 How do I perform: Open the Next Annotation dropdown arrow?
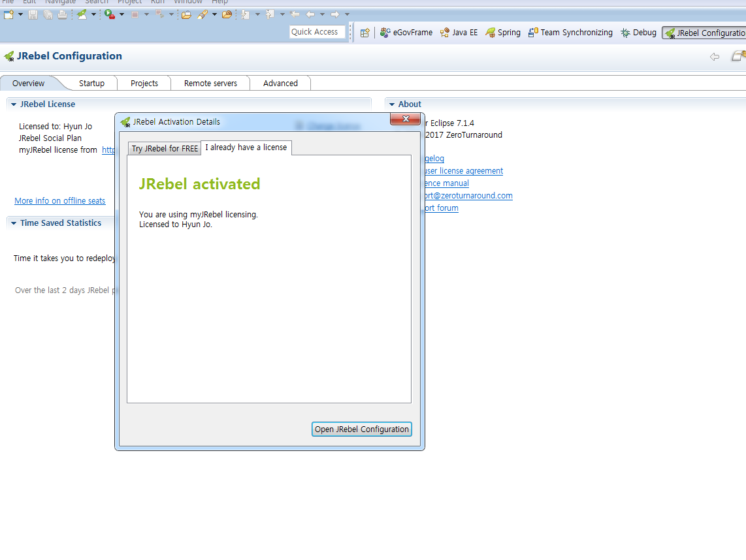tap(257, 15)
